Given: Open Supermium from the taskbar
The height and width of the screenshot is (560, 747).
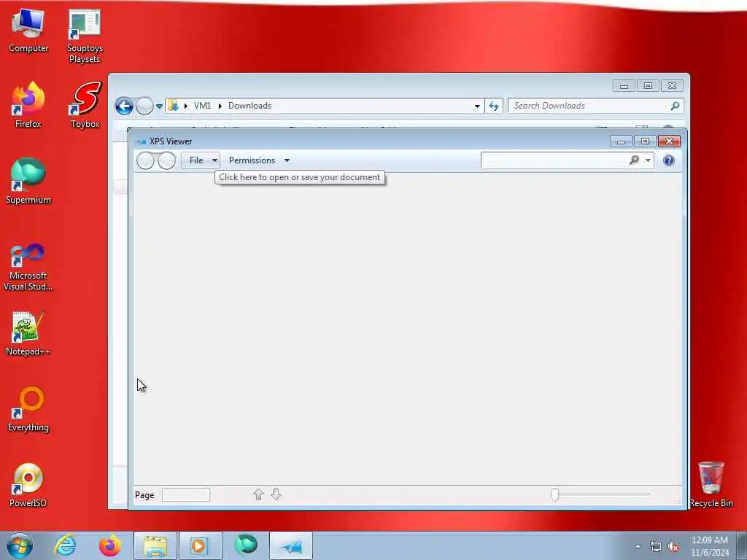Looking at the screenshot, I should coord(246,545).
